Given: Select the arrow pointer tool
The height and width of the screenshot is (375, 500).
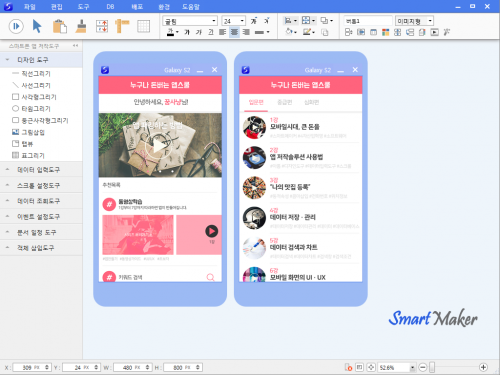Looking at the screenshot, I should pyautogui.click(x=37, y=26).
